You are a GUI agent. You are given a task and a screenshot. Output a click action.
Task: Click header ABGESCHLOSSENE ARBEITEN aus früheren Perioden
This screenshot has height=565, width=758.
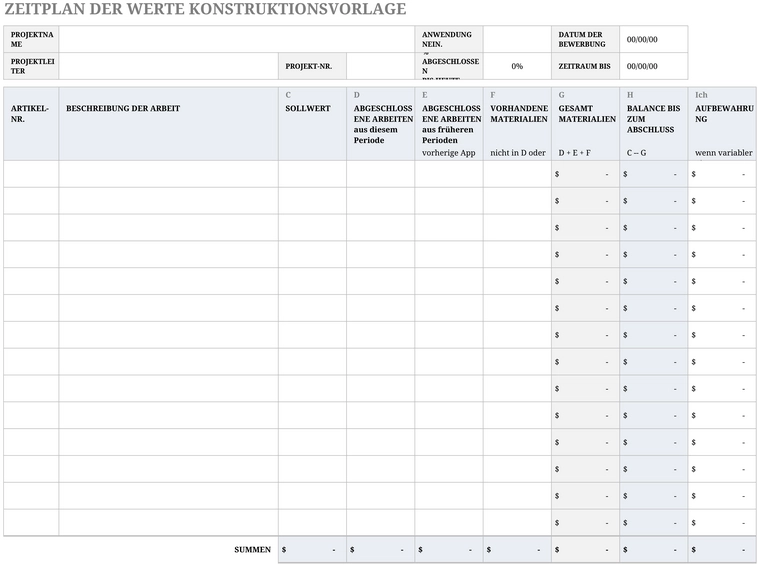pyautogui.click(x=449, y=124)
